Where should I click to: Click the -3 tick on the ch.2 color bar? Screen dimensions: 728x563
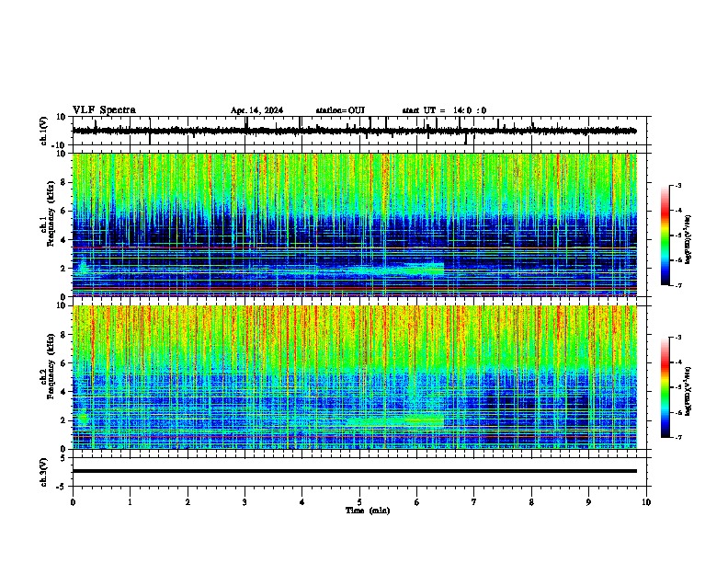[x=678, y=338]
